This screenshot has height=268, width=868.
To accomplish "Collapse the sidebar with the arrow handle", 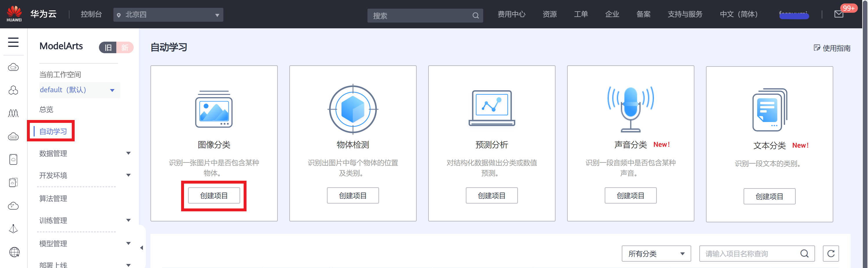I will (141, 248).
